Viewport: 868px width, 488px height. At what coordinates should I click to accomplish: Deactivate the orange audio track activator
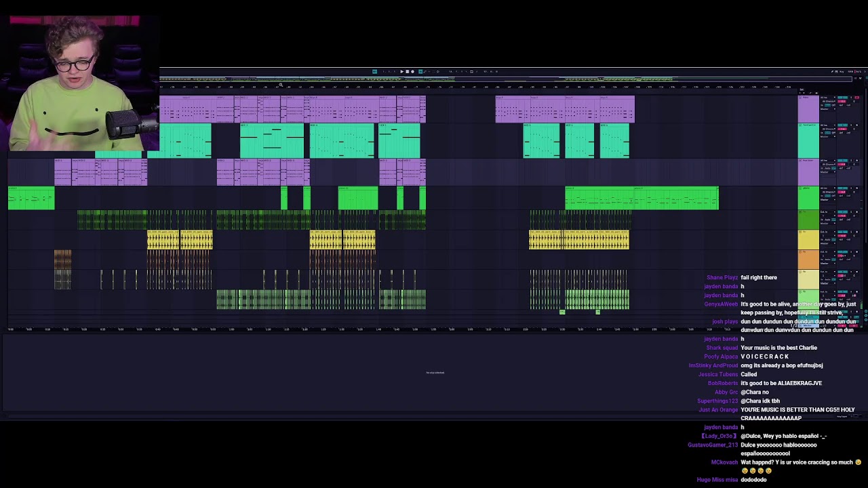[842, 251]
